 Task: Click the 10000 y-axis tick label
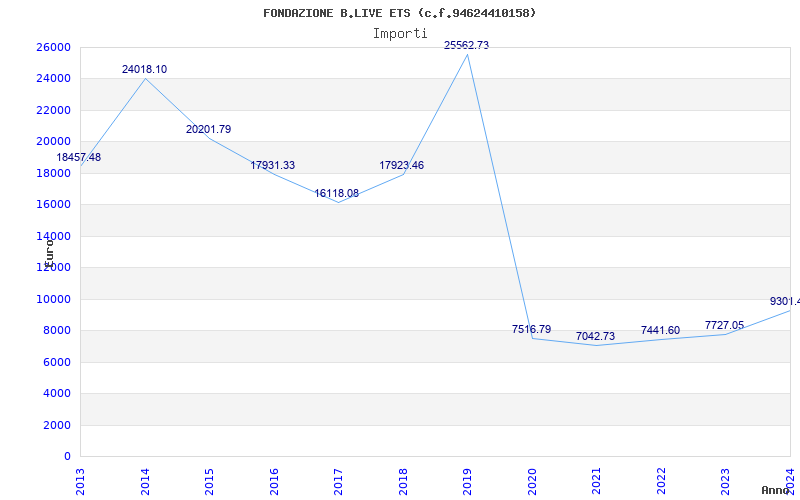pyautogui.click(x=53, y=299)
